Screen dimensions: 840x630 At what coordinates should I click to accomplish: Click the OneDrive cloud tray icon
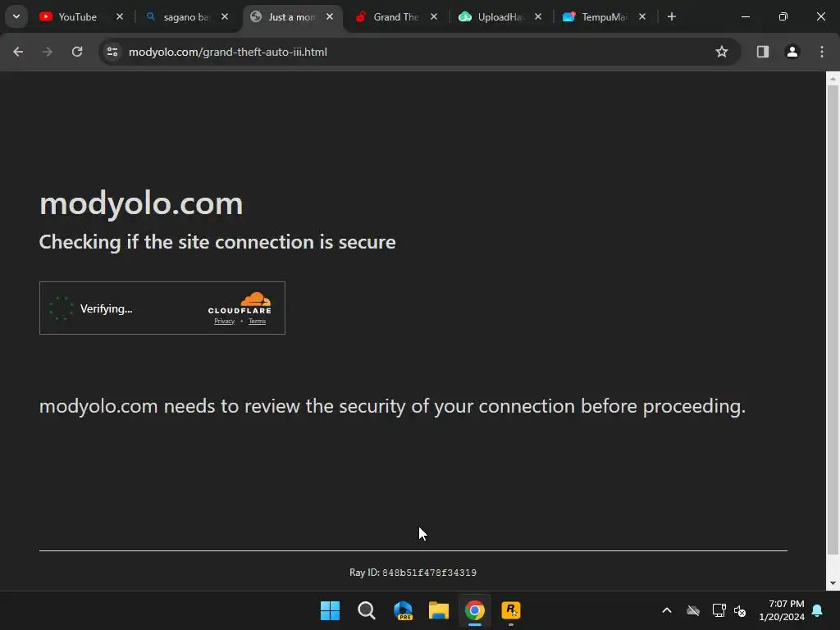(693, 610)
